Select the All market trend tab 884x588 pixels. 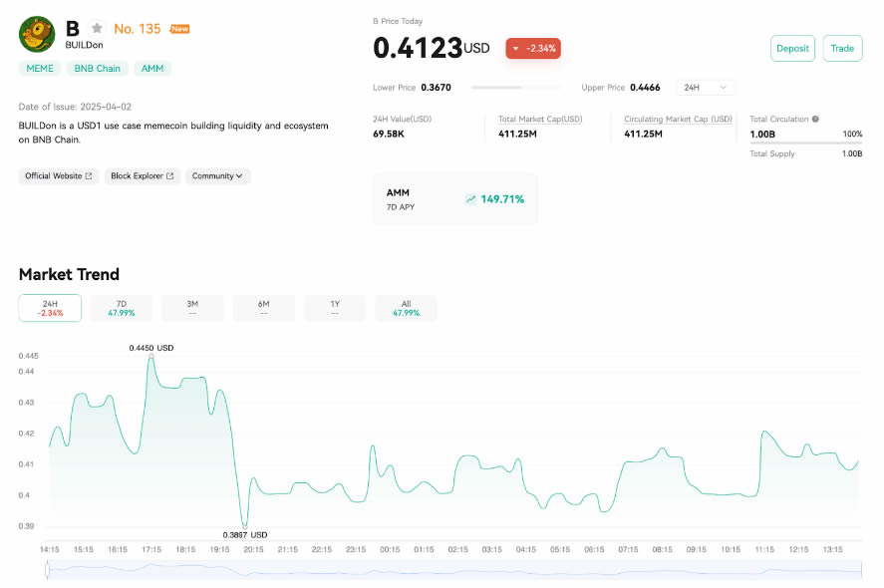[x=406, y=307]
